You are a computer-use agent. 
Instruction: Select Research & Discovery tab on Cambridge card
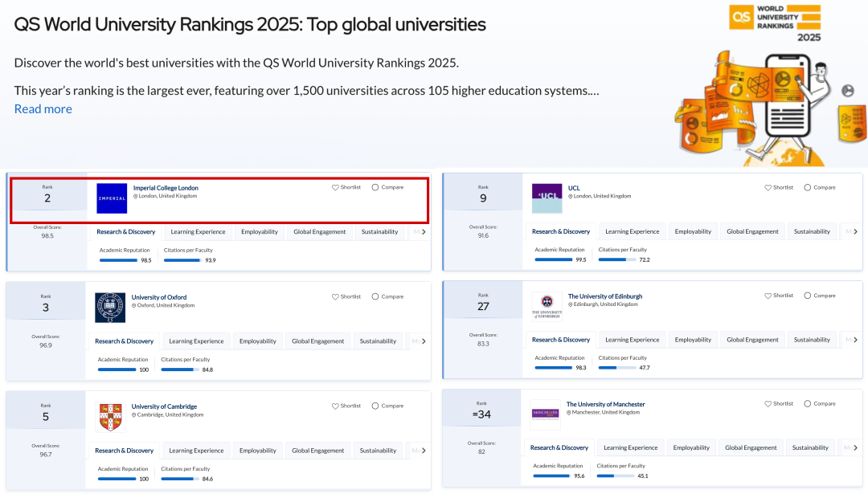(x=124, y=451)
